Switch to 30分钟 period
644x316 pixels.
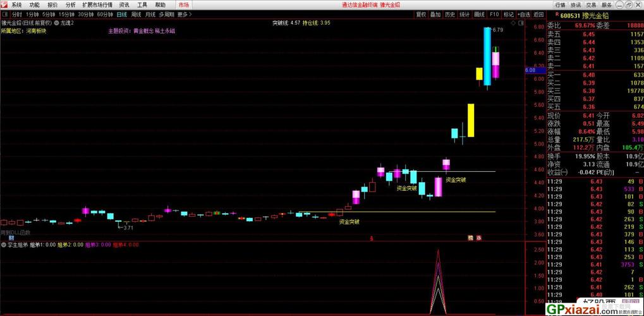point(86,15)
